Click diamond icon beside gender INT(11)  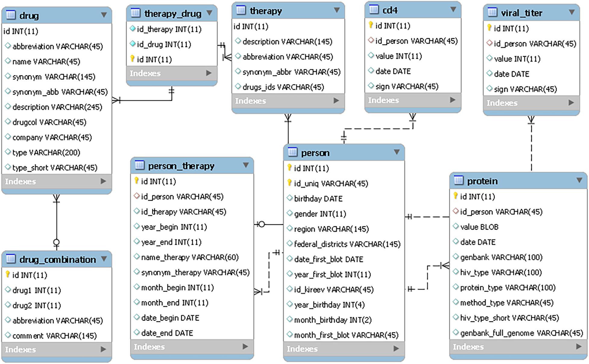[290, 213]
